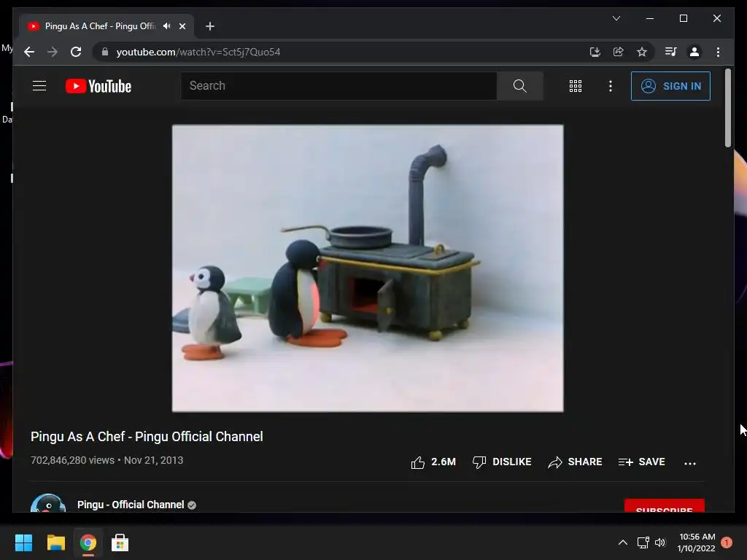Click the 702,846,280 views text
The height and width of the screenshot is (560, 747).
(x=72, y=461)
